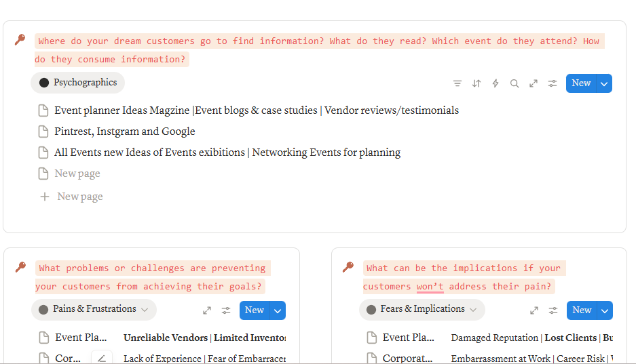The width and height of the screenshot is (636, 364).
Task: Click edit pencil icon on Corporate row
Action: click(102, 359)
